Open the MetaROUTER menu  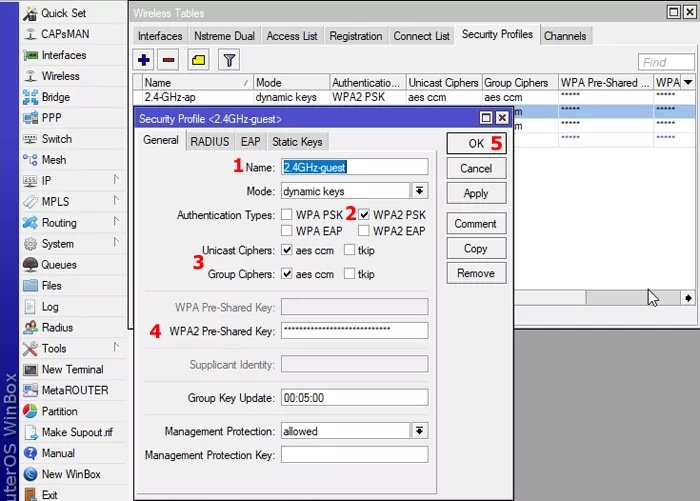(x=74, y=391)
